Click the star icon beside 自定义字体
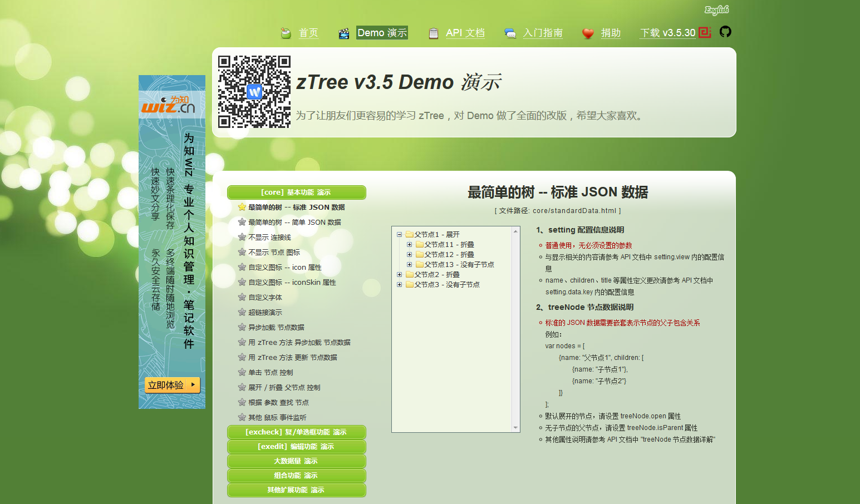Screen dimensions: 860x504 pos(242,297)
